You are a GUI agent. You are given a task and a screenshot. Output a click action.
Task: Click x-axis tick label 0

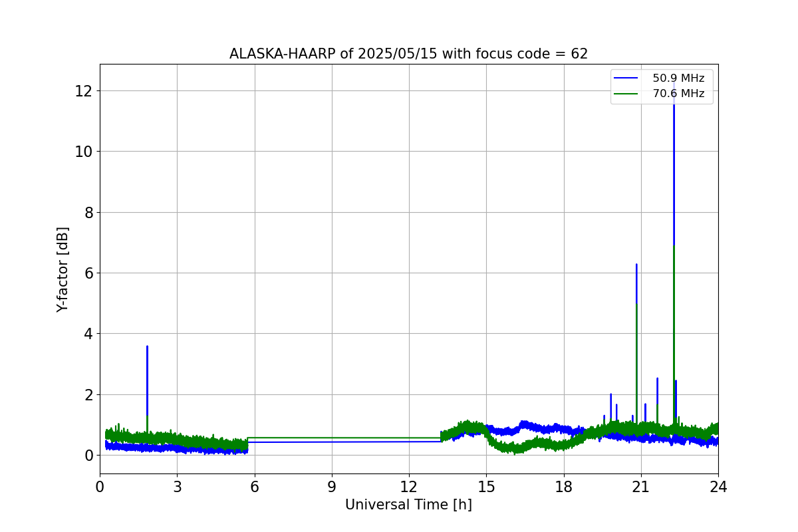click(100, 486)
